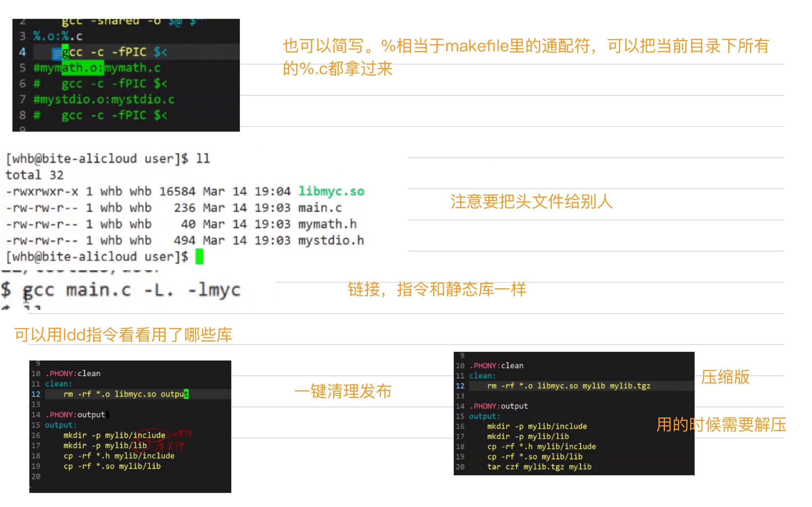Click the note '链接，指令和静态库一样'

(437, 289)
